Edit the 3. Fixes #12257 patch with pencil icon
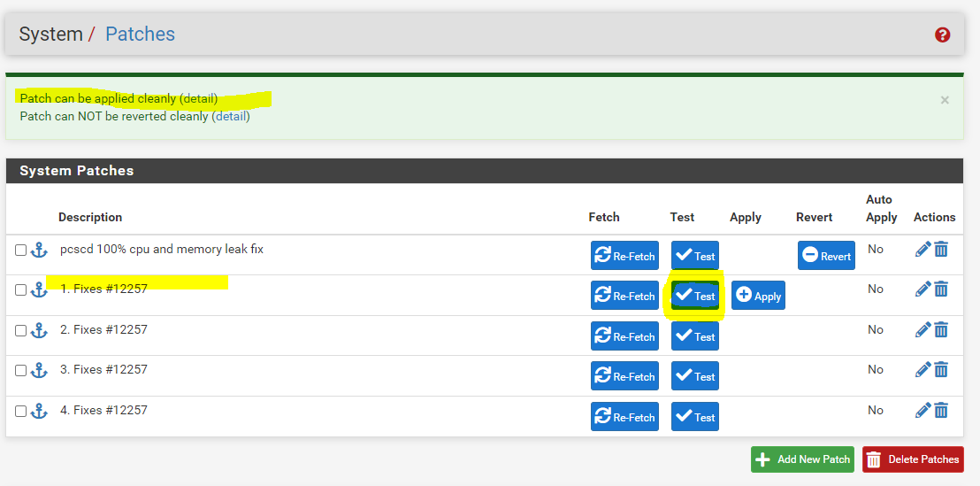 tap(923, 370)
